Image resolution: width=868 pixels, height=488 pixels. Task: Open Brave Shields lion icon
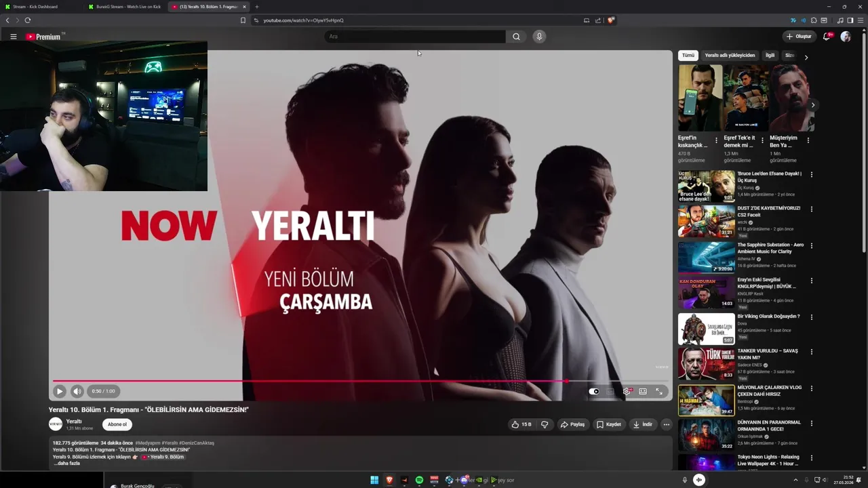pyautogui.click(x=611, y=20)
